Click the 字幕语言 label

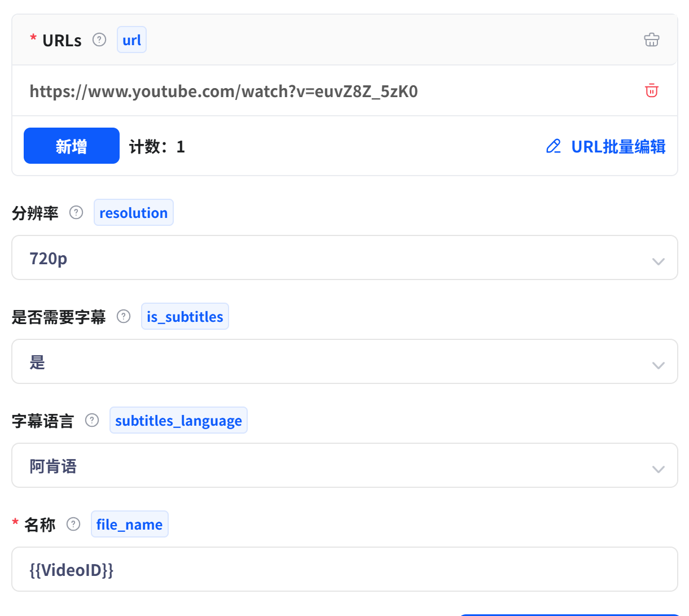(x=43, y=421)
